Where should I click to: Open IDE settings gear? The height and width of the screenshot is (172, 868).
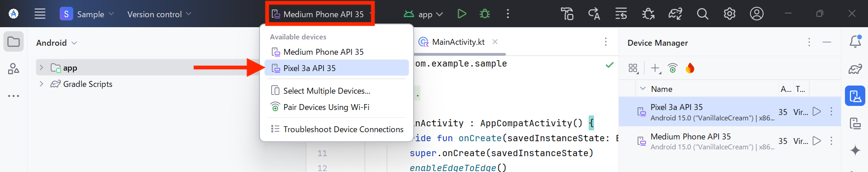coord(729,14)
